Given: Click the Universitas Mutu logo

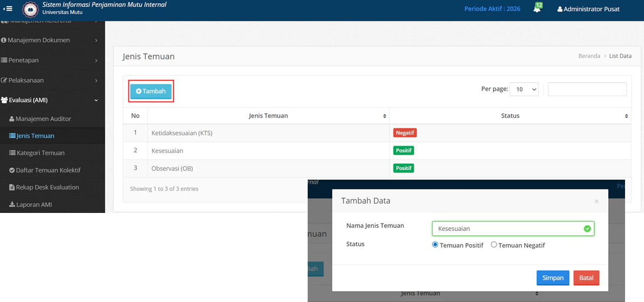Looking at the screenshot, I should click(30, 9).
